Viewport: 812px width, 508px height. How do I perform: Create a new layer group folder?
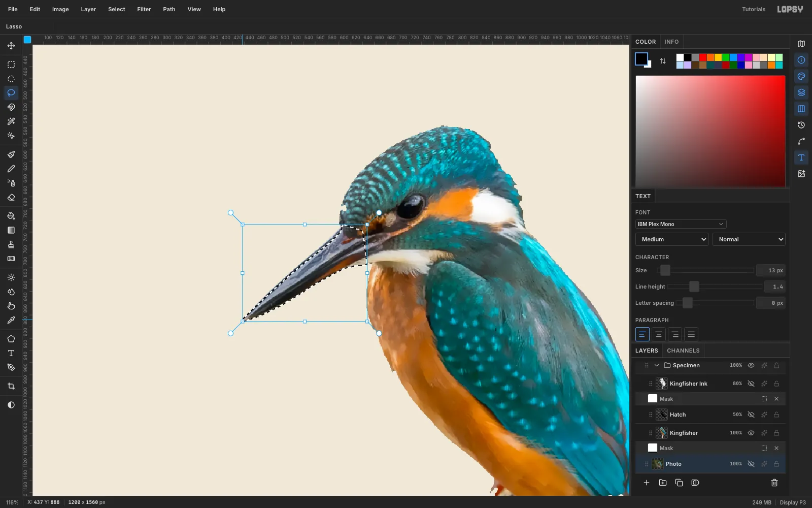pos(663,483)
